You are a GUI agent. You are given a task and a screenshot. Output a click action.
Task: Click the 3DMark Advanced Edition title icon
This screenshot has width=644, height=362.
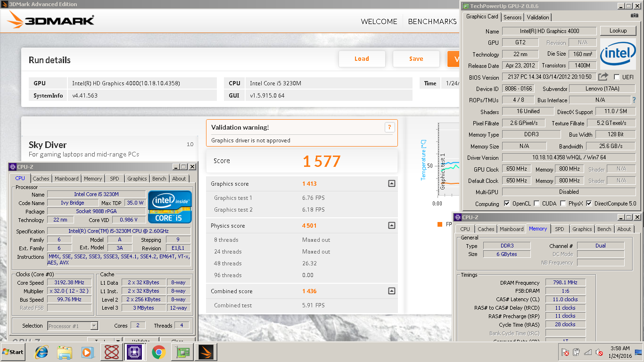coord(4,4)
